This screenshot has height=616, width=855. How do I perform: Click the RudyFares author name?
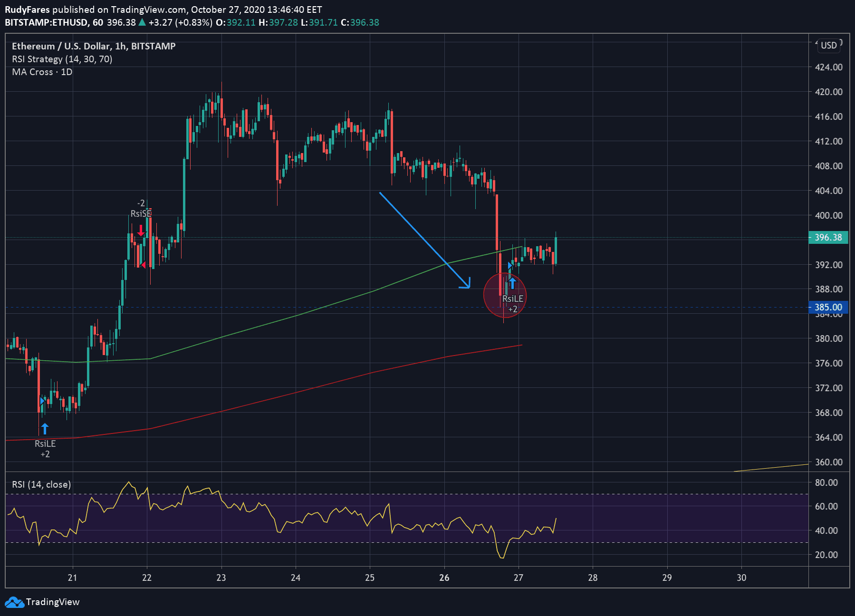click(27, 10)
